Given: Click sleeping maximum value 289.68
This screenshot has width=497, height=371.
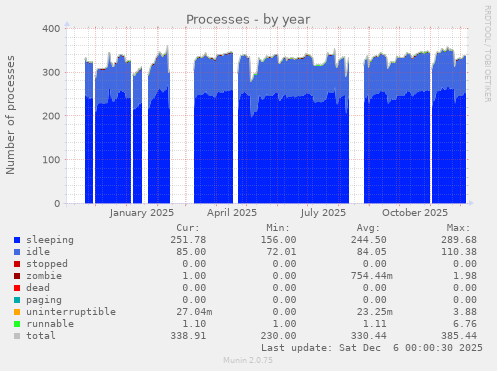Looking at the screenshot, I should click(459, 240).
